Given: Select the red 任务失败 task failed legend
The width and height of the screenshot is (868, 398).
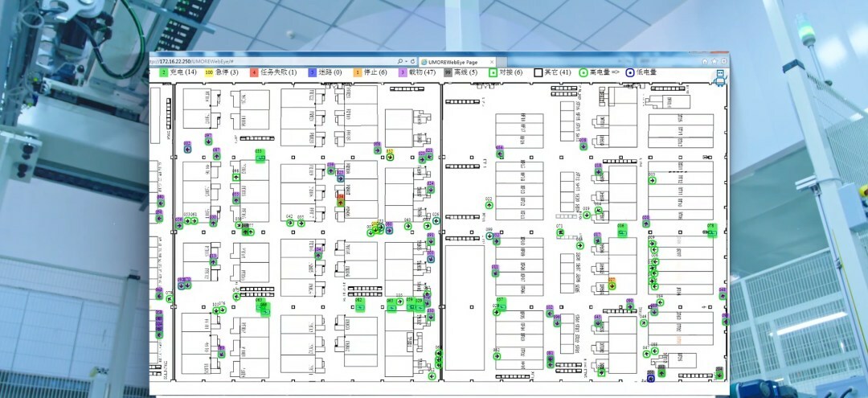Looking at the screenshot, I should coord(254,72).
